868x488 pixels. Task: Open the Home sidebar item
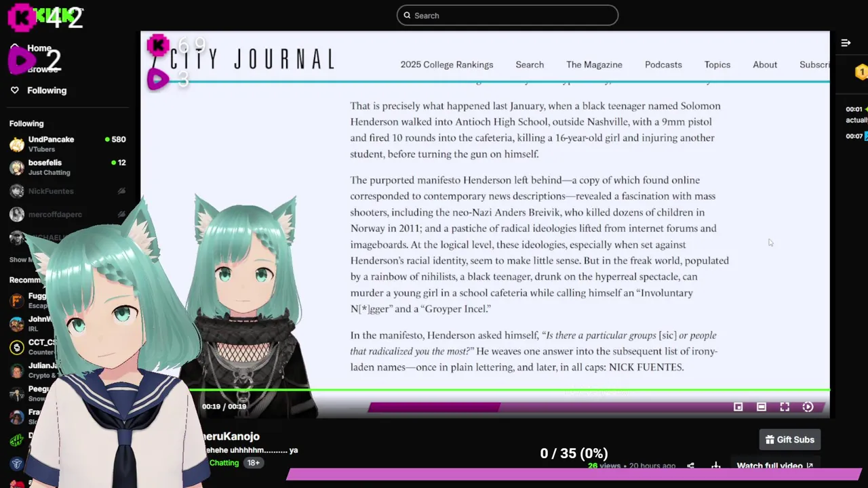pyautogui.click(x=39, y=48)
